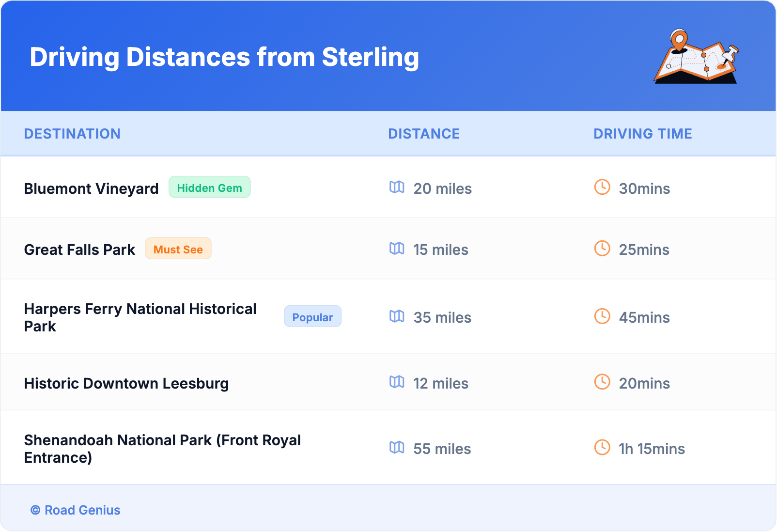Click the Destination column header

pyautogui.click(x=72, y=134)
